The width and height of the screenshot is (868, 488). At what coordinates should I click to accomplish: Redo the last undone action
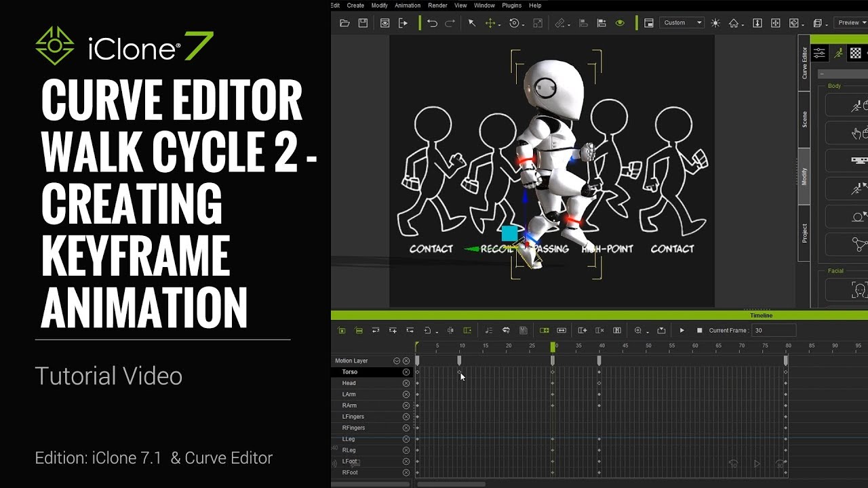(x=450, y=23)
